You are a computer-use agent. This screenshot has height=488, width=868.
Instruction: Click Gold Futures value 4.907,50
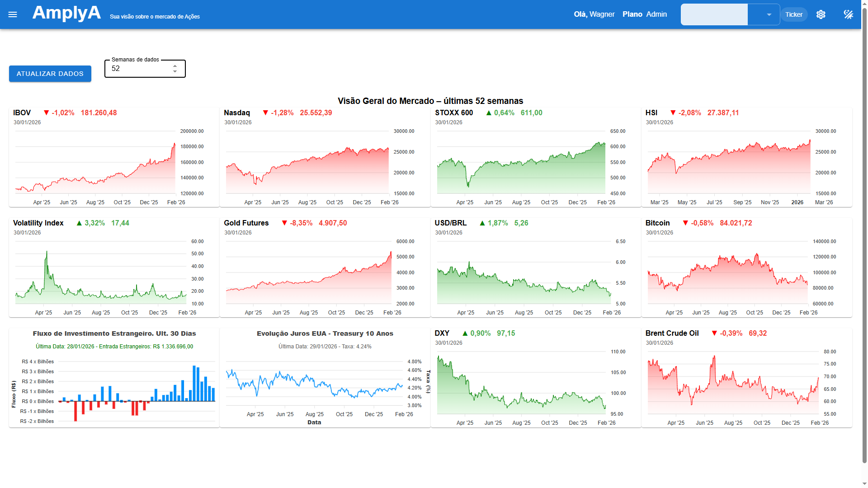[x=333, y=223]
